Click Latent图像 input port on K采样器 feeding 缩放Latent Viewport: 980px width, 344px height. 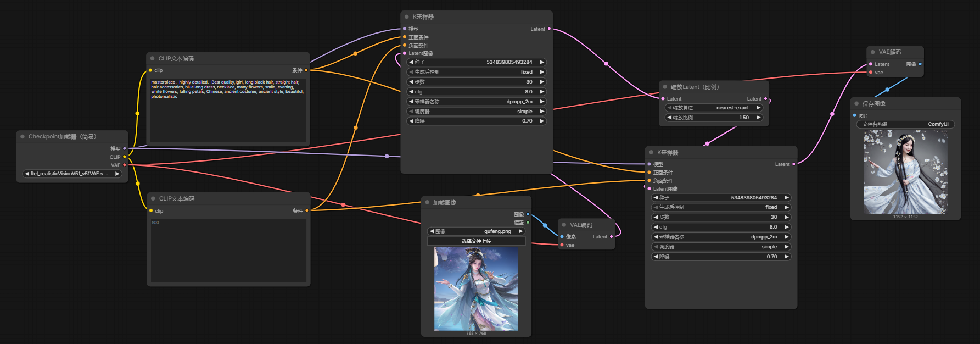405,53
